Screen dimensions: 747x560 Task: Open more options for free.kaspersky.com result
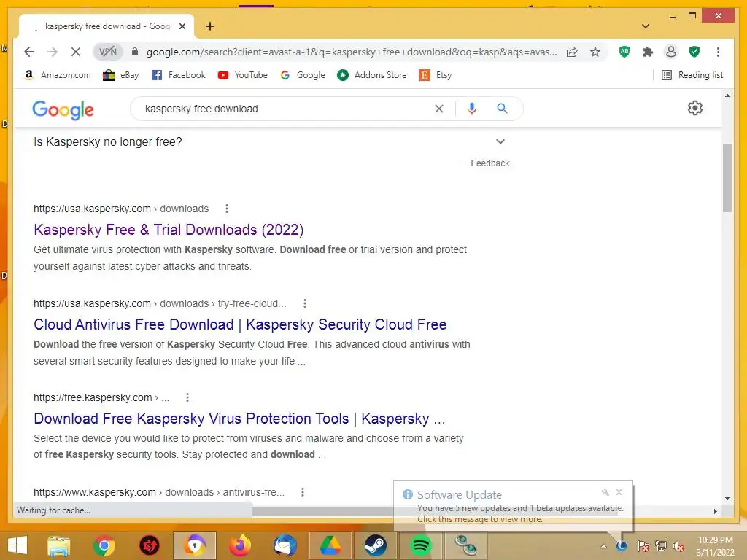click(187, 397)
